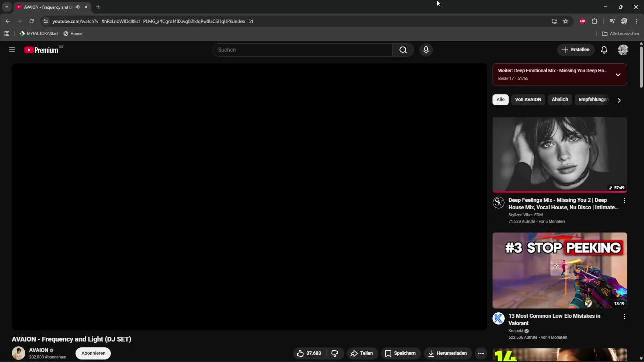Open the YouTube hamburger guide menu
This screenshot has height=362, width=644.
[12, 50]
